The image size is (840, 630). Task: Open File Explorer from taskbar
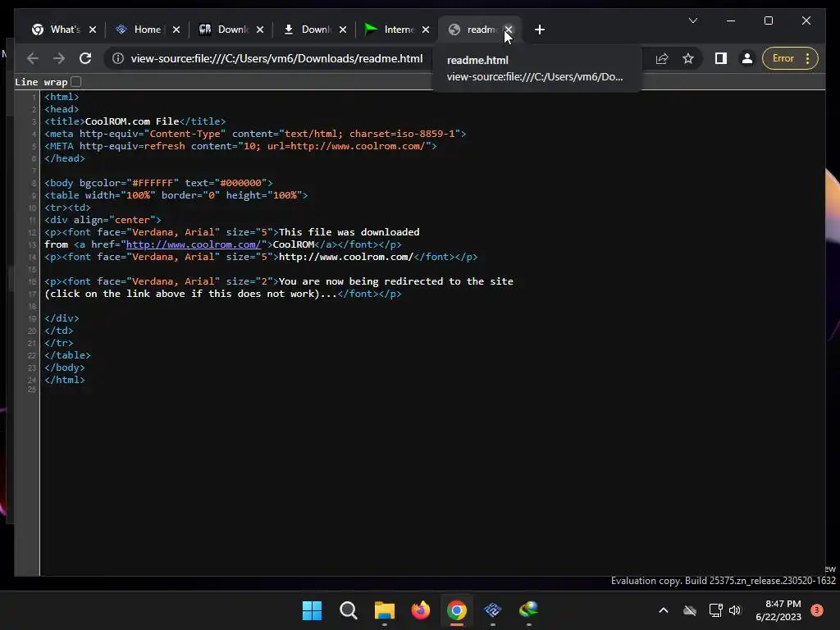[384, 610]
